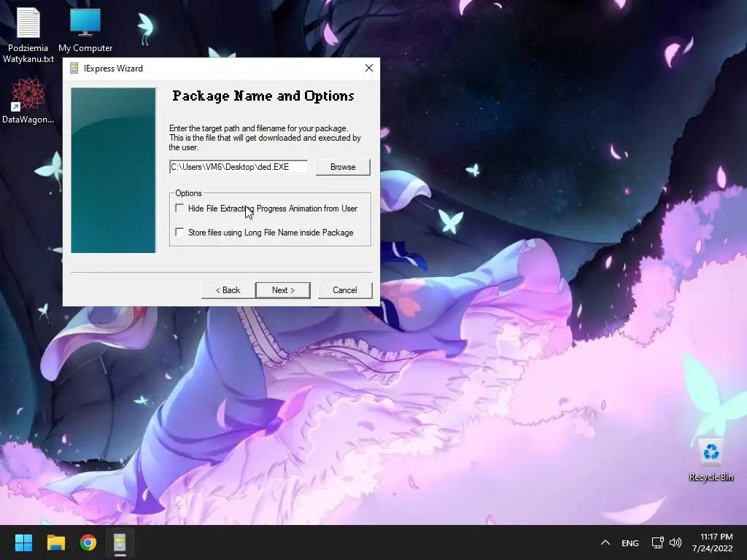Select the My Computer desktop icon
The width and height of the screenshot is (747, 560).
tap(85, 31)
